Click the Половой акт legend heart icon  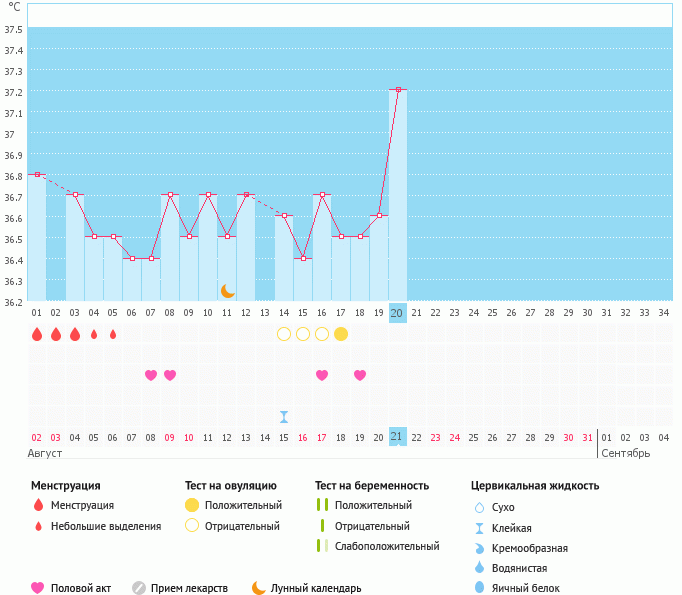38,588
